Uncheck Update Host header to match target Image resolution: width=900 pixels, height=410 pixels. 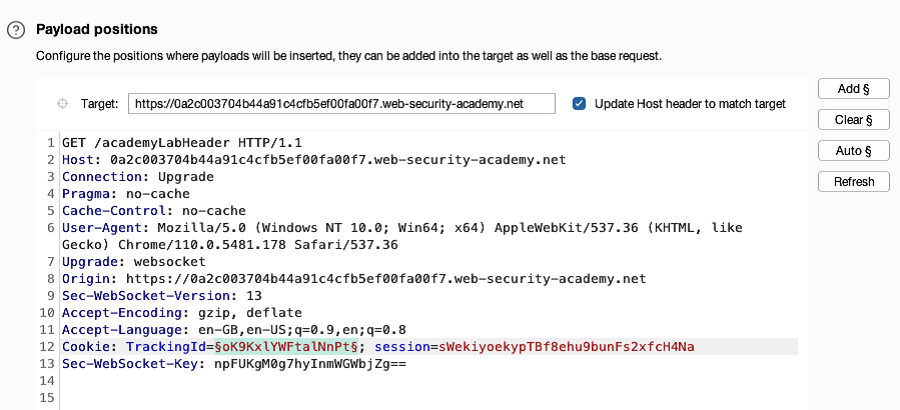[x=579, y=104]
